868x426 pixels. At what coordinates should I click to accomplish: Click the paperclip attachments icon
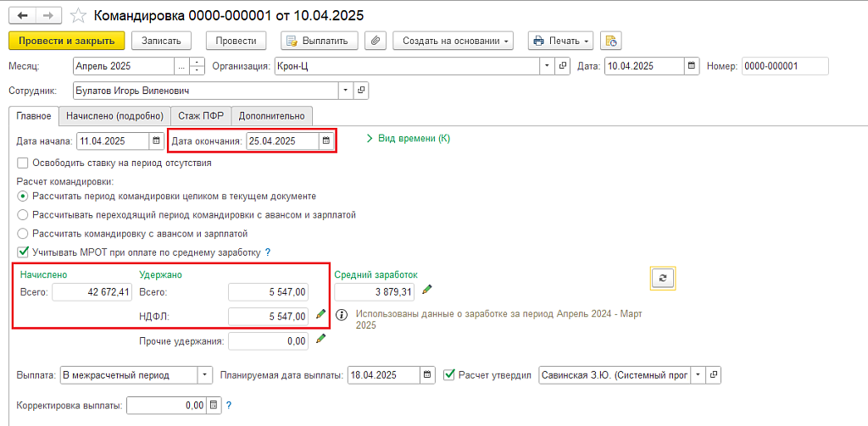coord(375,41)
